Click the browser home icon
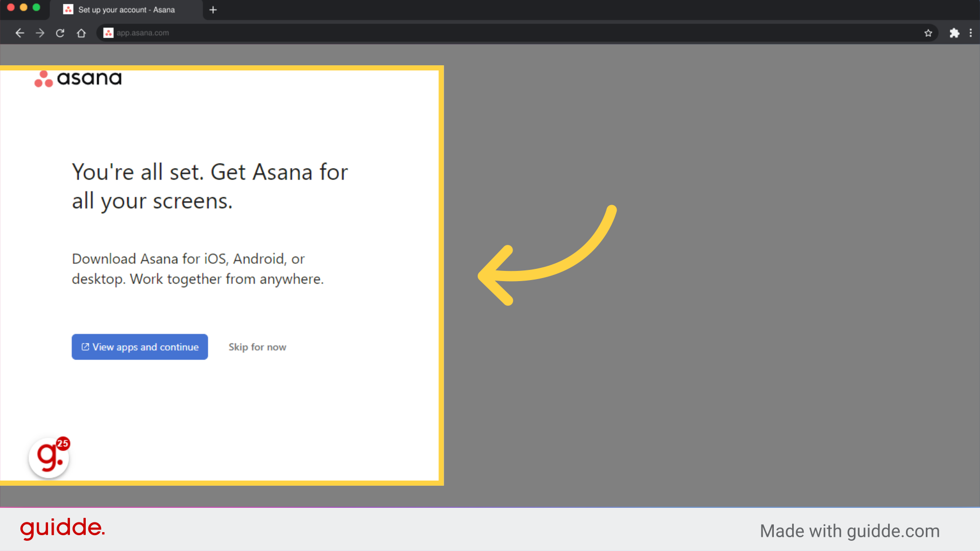Image resolution: width=980 pixels, height=551 pixels. 81,33
